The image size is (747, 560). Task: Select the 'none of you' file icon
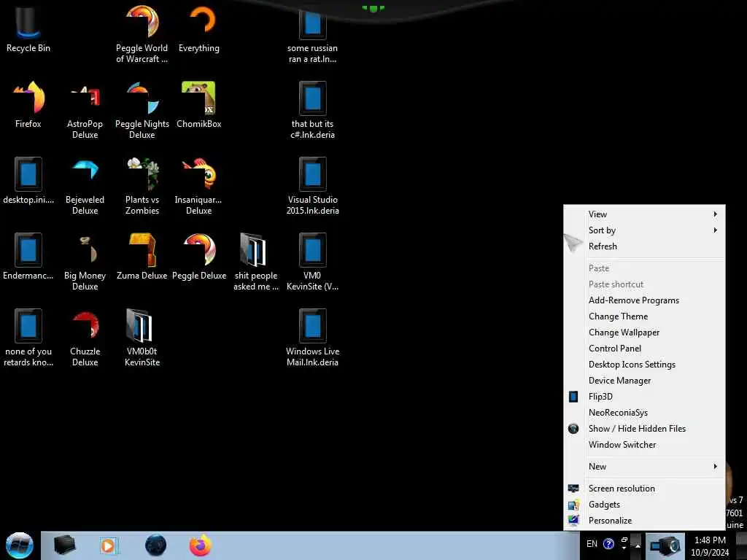click(28, 338)
